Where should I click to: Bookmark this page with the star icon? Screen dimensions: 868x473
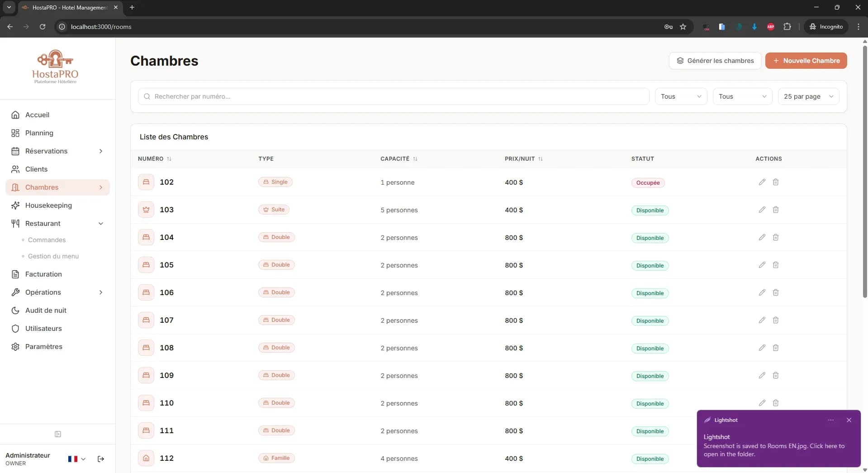pos(683,27)
